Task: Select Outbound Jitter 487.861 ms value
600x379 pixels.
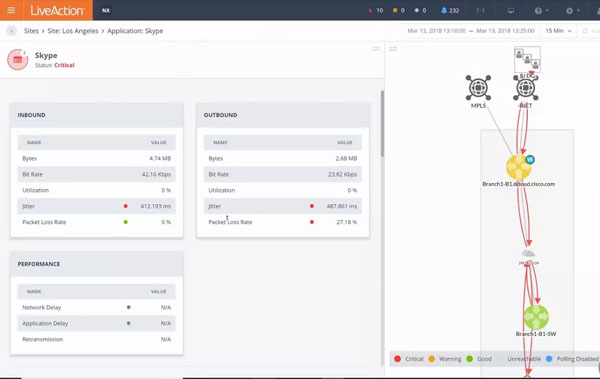Action: click(342, 206)
